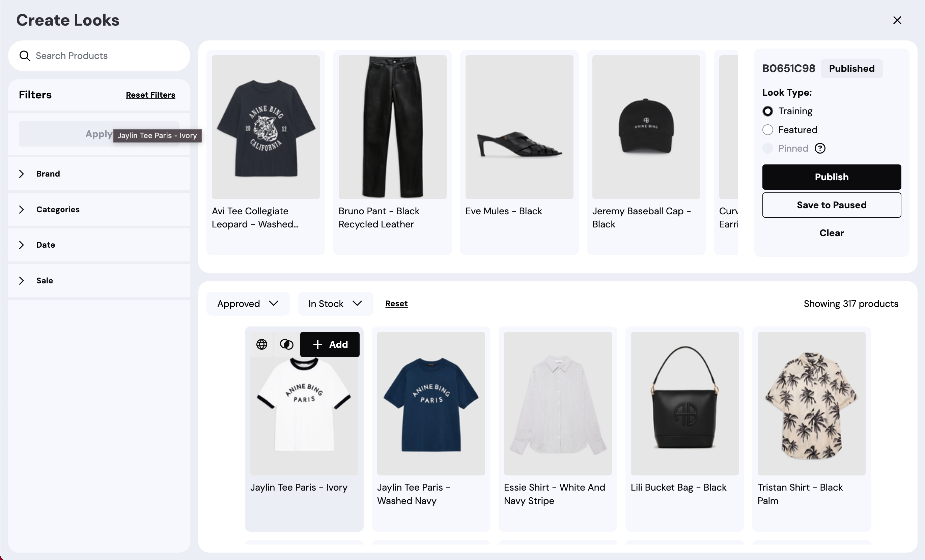This screenshot has height=560, width=925.
Task: Expand the Sale filter chevron
Action: point(21,281)
